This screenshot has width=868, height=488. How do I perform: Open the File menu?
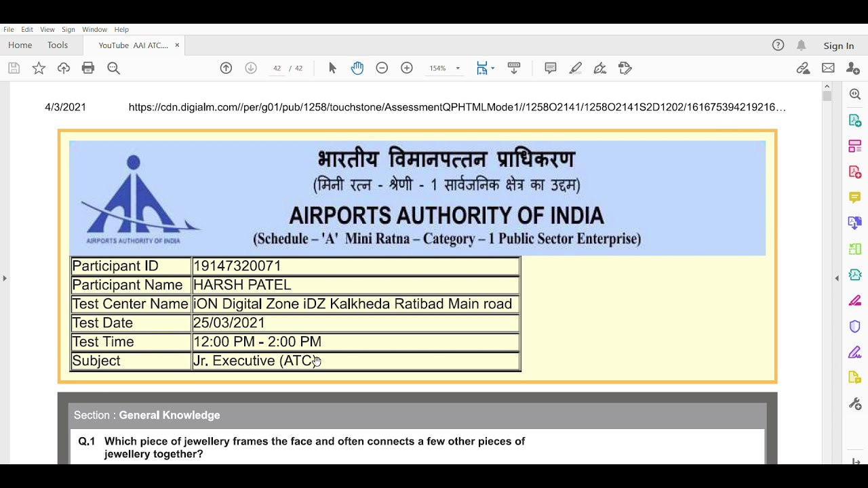9,30
